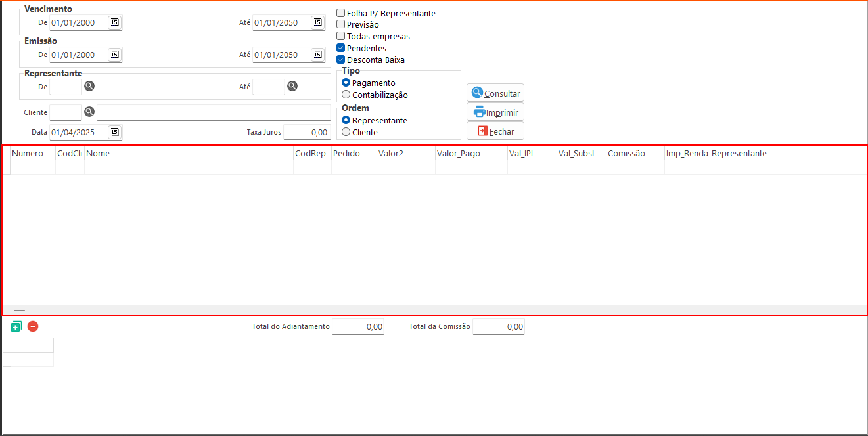This screenshot has width=868, height=436.
Task: Open calendar for Vencimento De date
Action: (x=115, y=22)
